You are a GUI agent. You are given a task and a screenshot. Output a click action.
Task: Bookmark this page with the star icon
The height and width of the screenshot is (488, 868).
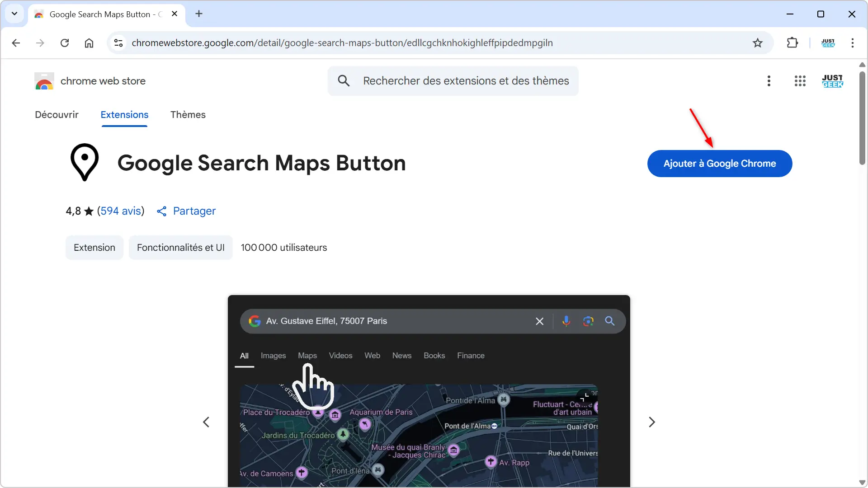pos(758,43)
